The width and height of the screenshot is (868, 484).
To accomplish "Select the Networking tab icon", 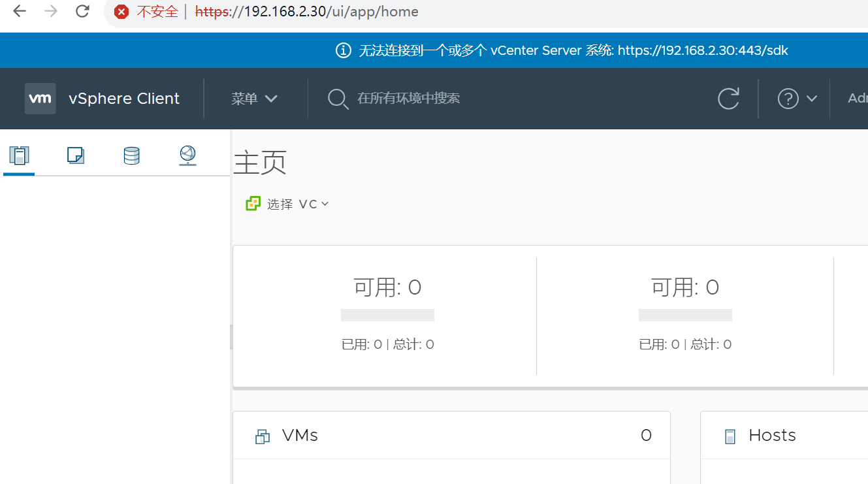I will point(188,155).
